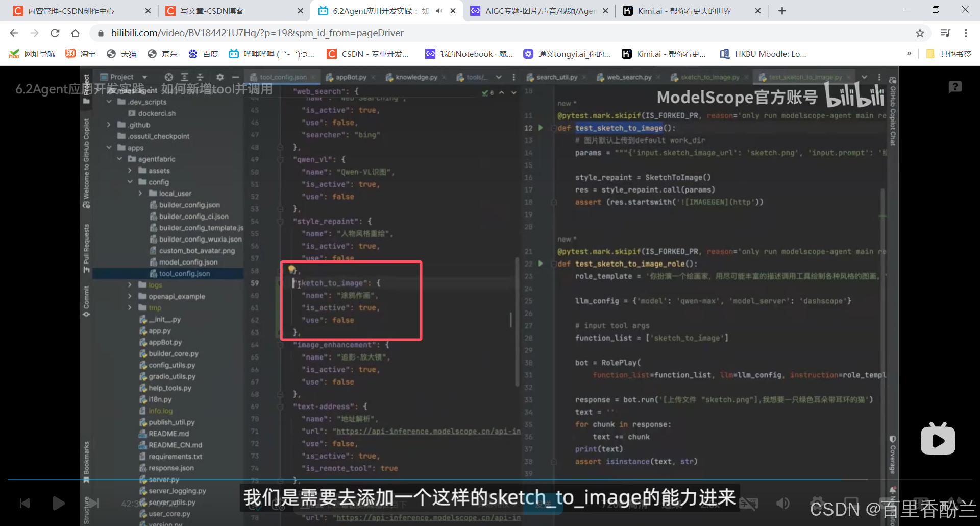Select the tool_config.json editor tab
The image size is (980, 526).
pos(283,77)
